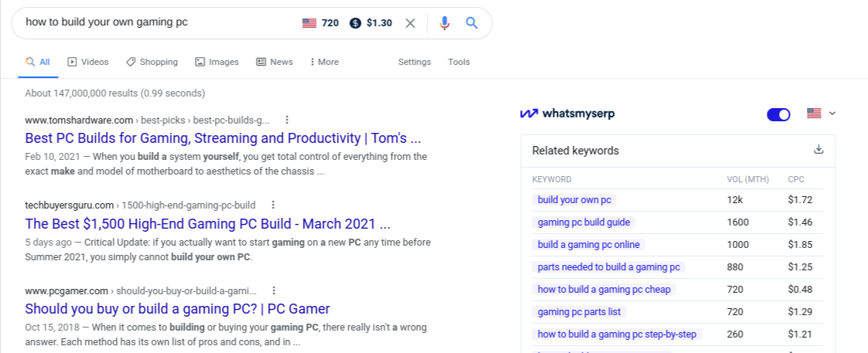Screen dimensions: 868x353
Task: Download the Related keywords list
Action: point(819,149)
